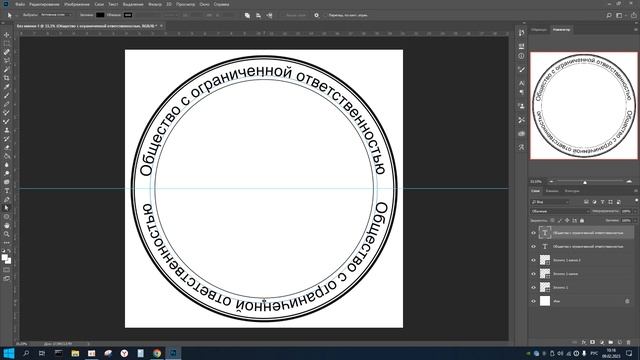
Task: Open the Выбрать active layers dropdown
Action: [56, 15]
